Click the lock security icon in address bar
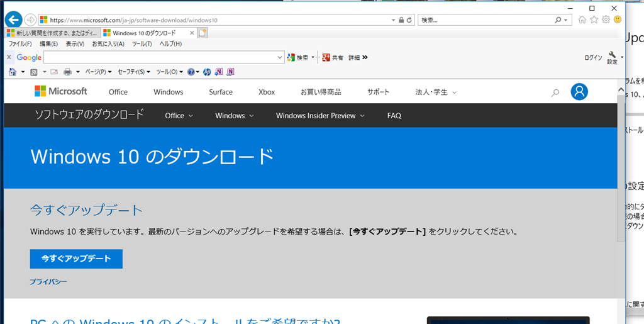 [x=402, y=20]
